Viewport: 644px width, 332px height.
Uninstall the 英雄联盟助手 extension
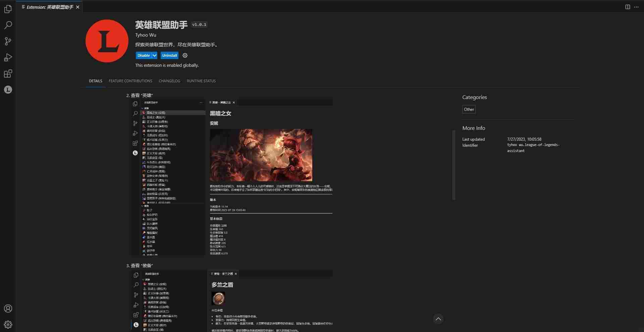click(x=169, y=55)
